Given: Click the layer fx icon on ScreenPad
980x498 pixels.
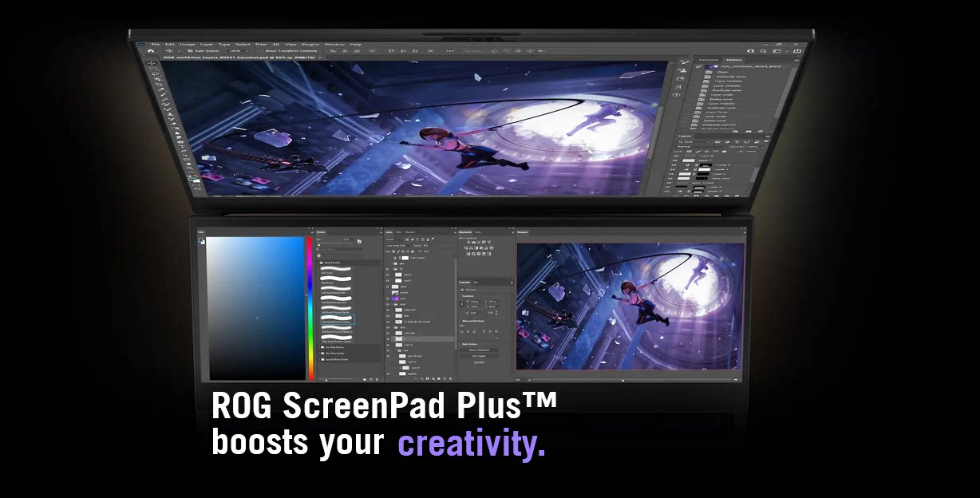Looking at the screenshot, I should (x=422, y=379).
